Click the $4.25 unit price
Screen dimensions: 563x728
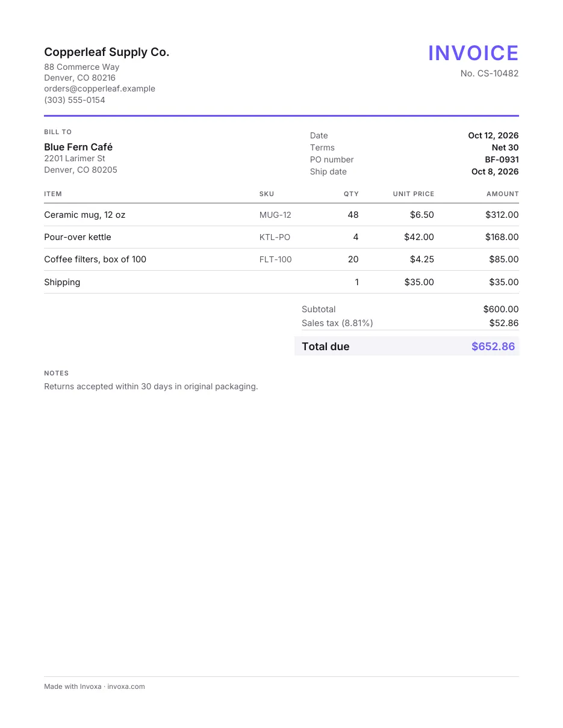point(421,259)
